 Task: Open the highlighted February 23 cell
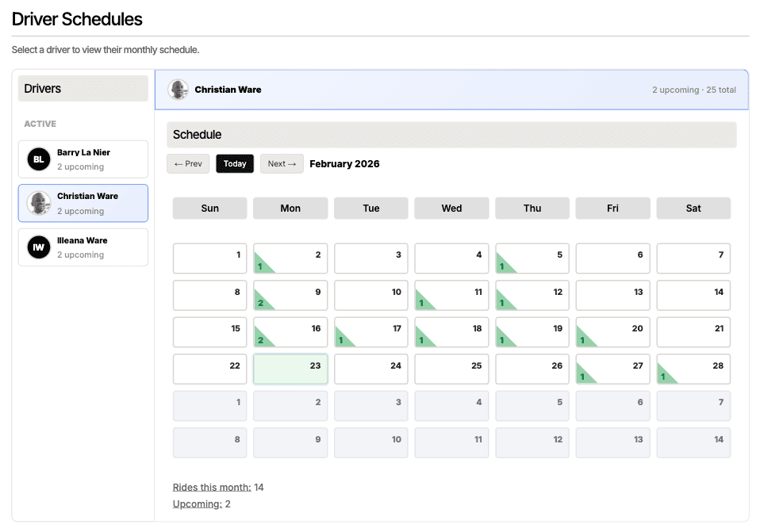click(290, 369)
